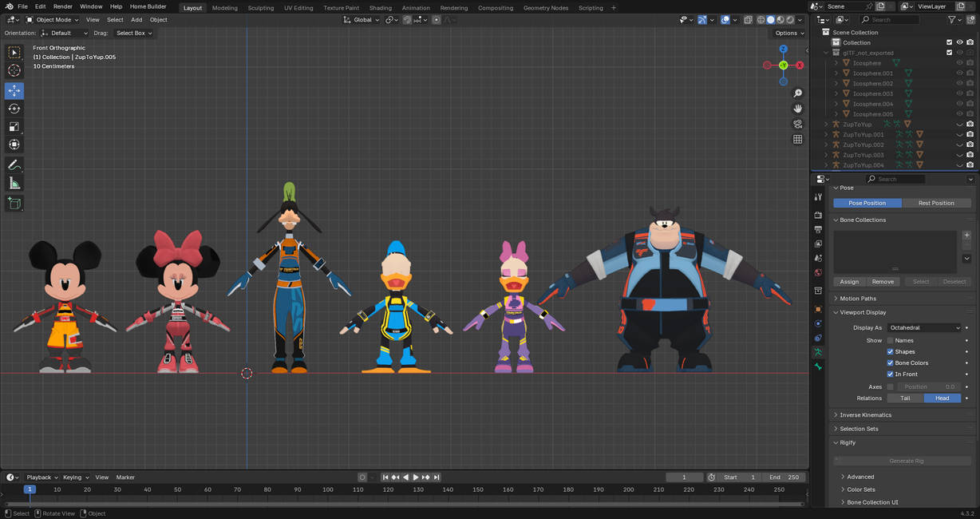Screen dimensions: 980x519
Task: Click the Assign button under Bone Collections
Action: pyautogui.click(x=849, y=282)
